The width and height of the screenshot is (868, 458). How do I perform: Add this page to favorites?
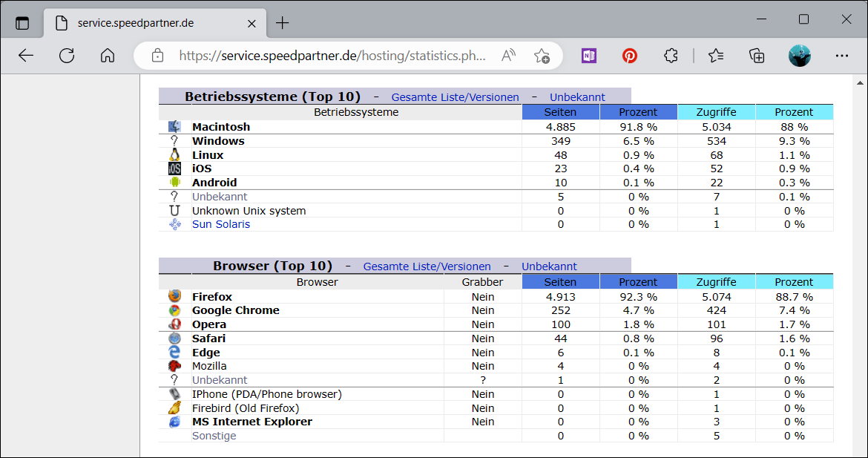click(x=542, y=56)
